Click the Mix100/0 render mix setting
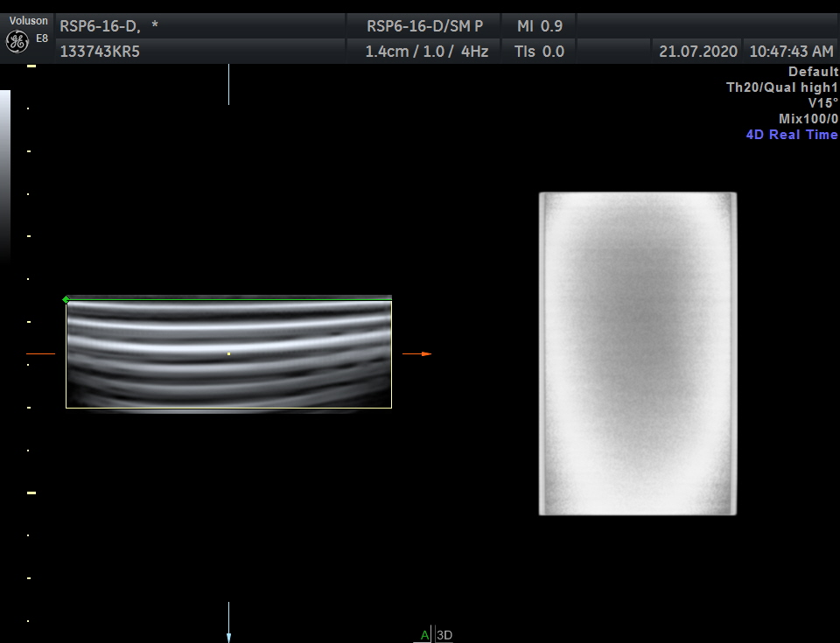Image resolution: width=840 pixels, height=643 pixels. point(808,119)
